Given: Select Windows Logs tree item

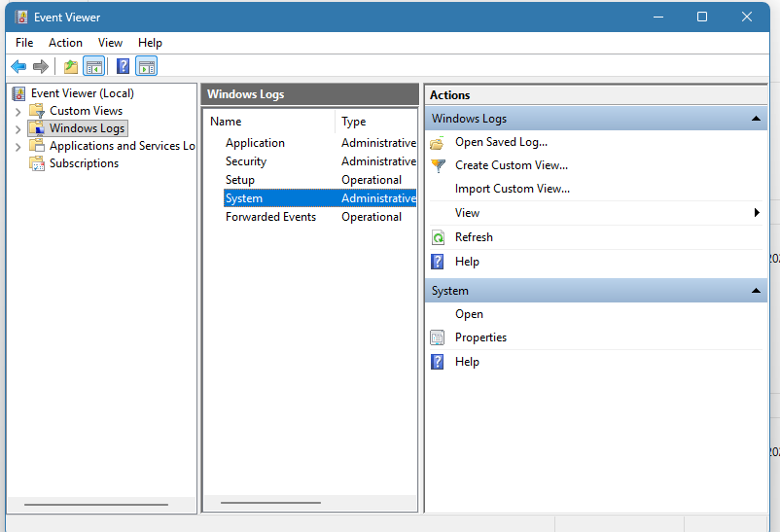Looking at the screenshot, I should pyautogui.click(x=88, y=128).
